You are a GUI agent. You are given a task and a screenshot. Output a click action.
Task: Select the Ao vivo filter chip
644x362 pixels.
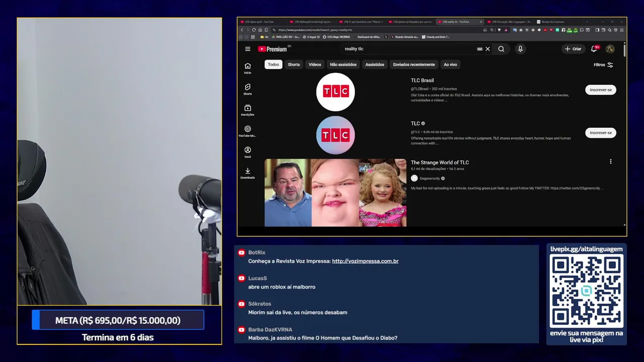(450, 64)
